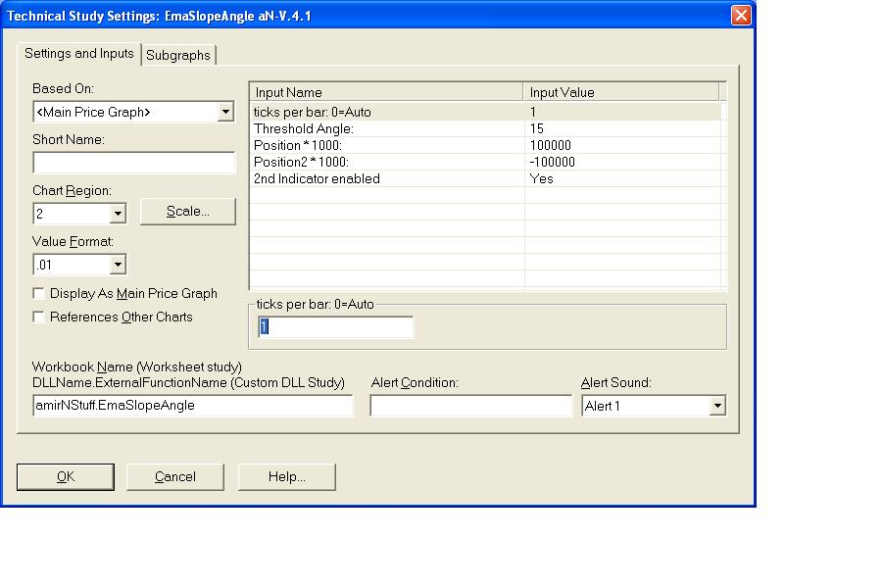This screenshot has height=588, width=882.
Task: Open the Scale... settings button
Action: coord(188,212)
